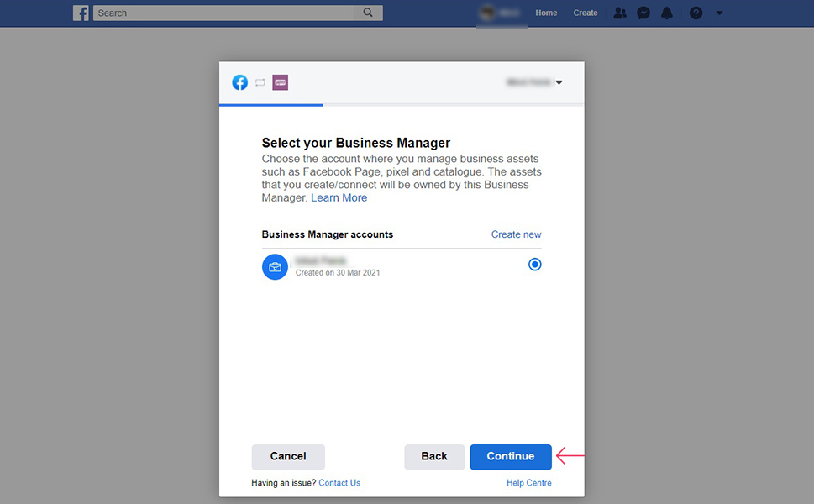Open Messenger icon in top bar
This screenshot has width=814, height=504.
coord(643,13)
